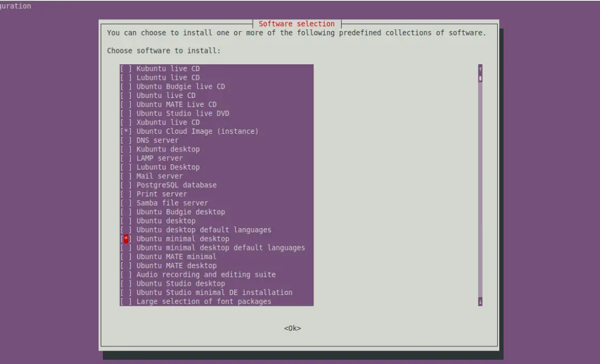Enable Ubuntu desktop default languages
Image resolution: width=600 pixels, height=364 pixels.
(126, 230)
